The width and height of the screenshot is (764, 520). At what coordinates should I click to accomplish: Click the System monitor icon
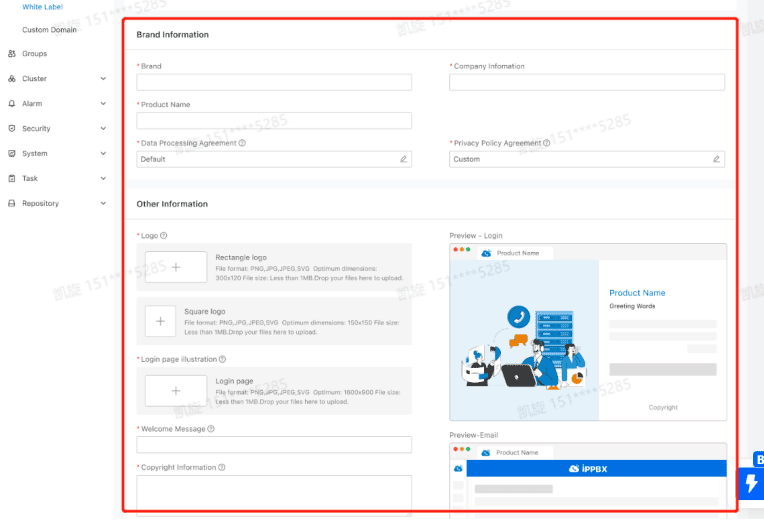[12, 153]
